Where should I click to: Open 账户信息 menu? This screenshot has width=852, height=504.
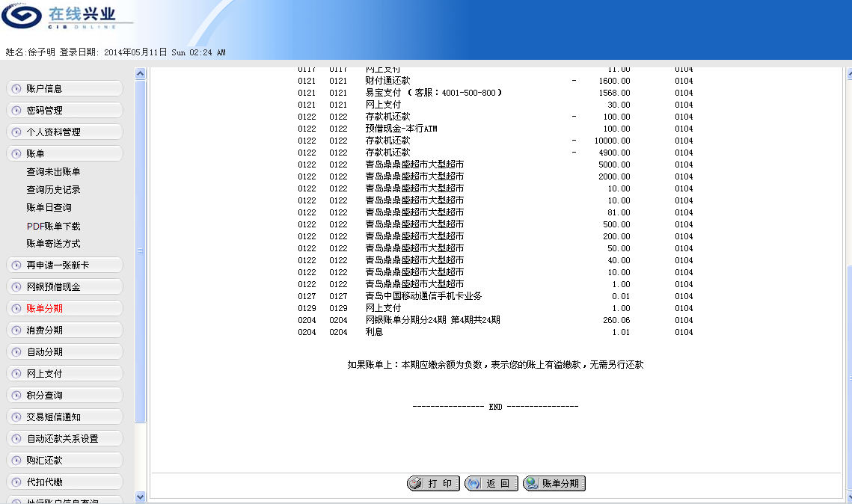point(64,88)
